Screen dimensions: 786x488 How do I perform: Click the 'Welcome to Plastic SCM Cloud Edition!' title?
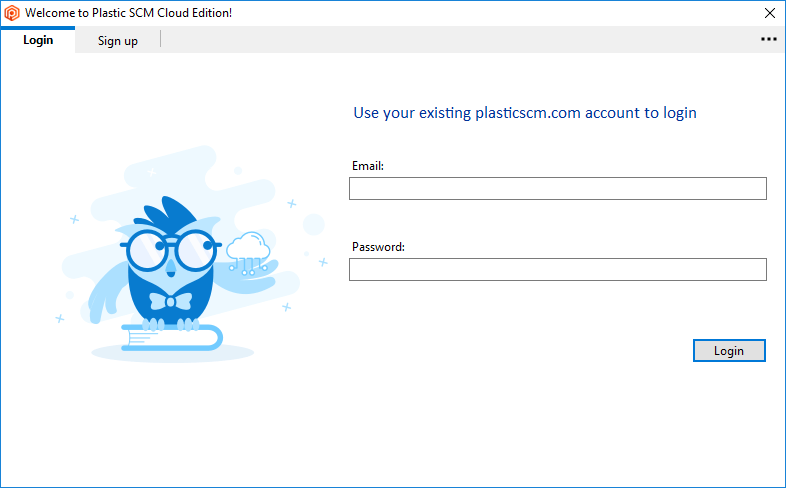pos(128,13)
